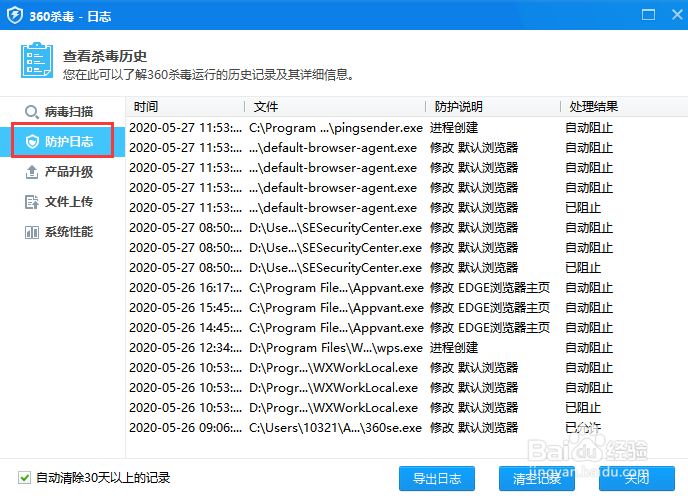This screenshot has height=496, width=688.
Task: Click 自动阻止 in the wps.exe row
Action: click(589, 348)
